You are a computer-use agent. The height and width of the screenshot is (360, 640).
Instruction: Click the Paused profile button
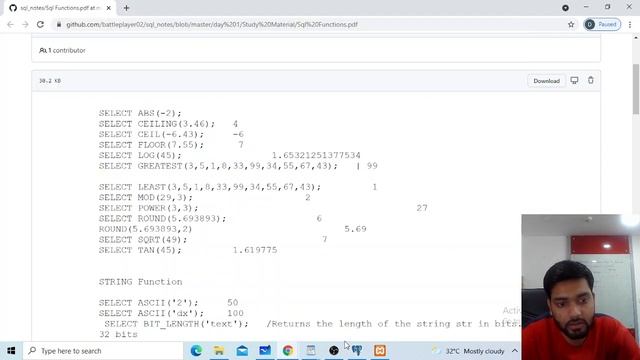[x=602, y=24]
